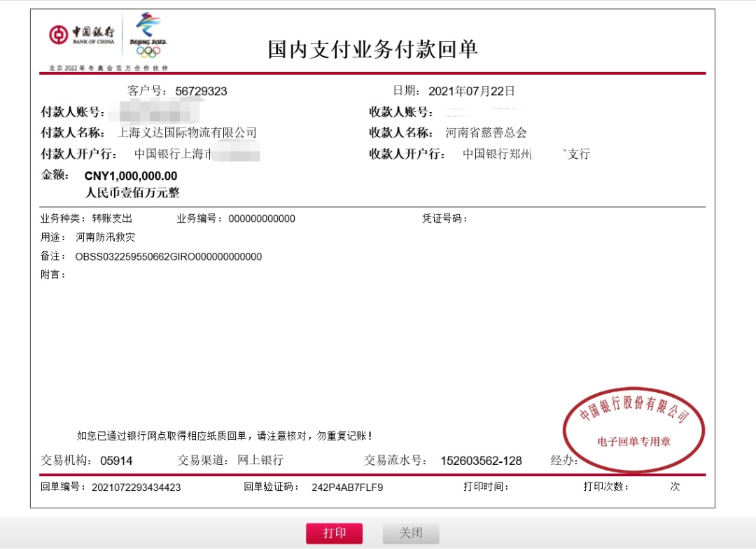Click the transaction institution code 05914

click(x=116, y=461)
